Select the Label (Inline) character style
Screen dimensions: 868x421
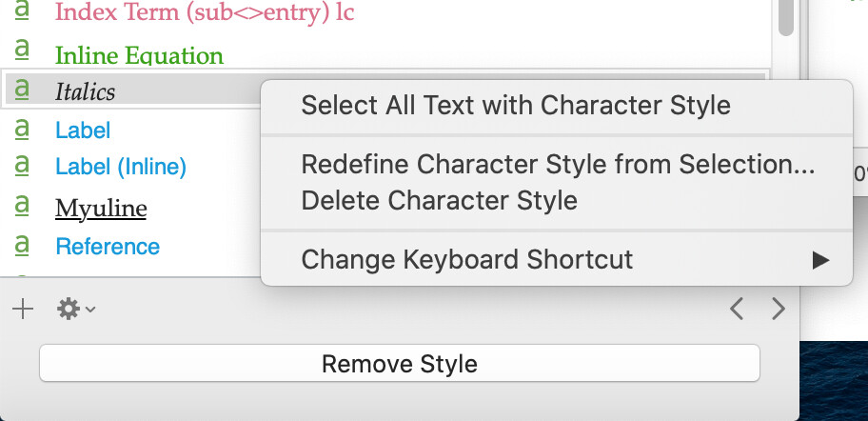[121, 167]
